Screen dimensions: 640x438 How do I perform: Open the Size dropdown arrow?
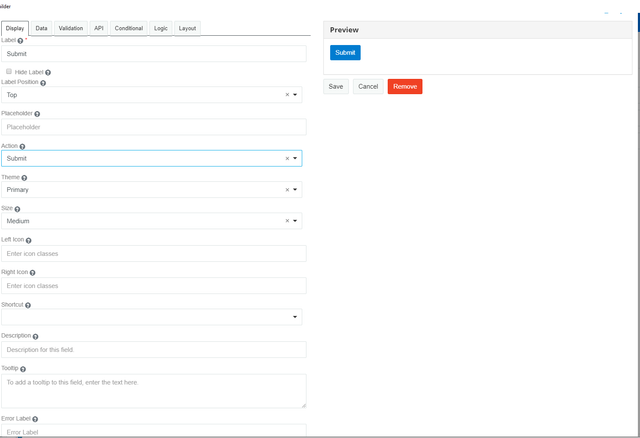coord(295,221)
